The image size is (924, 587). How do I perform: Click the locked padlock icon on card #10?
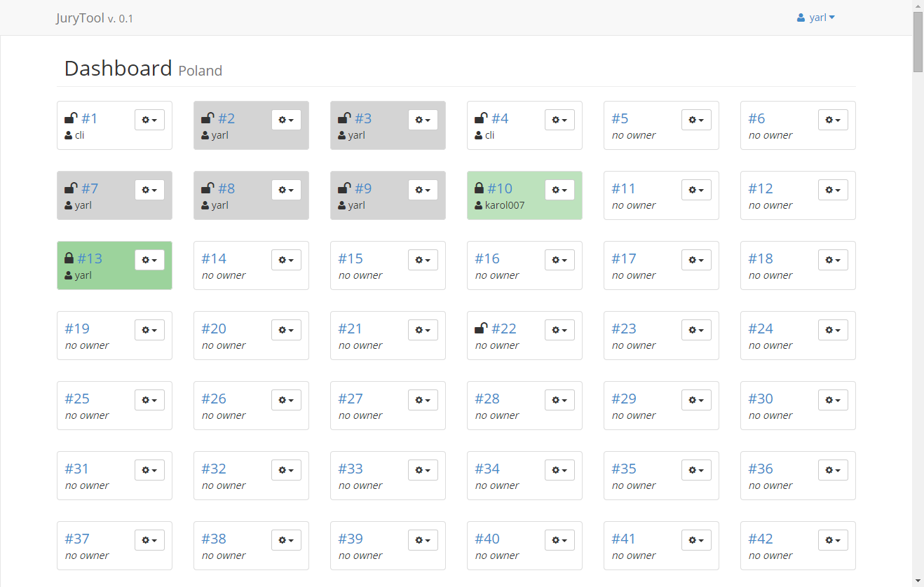pyautogui.click(x=479, y=188)
